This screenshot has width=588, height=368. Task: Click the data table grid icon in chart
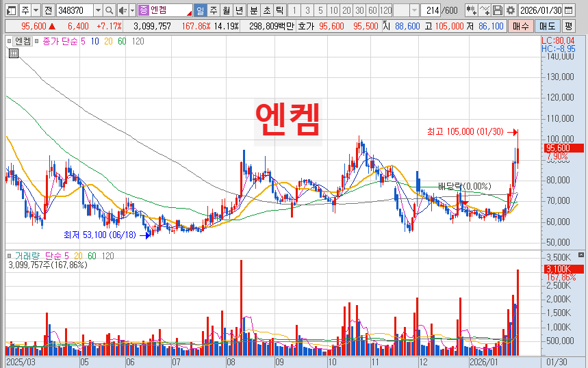pyautogui.click(x=14, y=53)
